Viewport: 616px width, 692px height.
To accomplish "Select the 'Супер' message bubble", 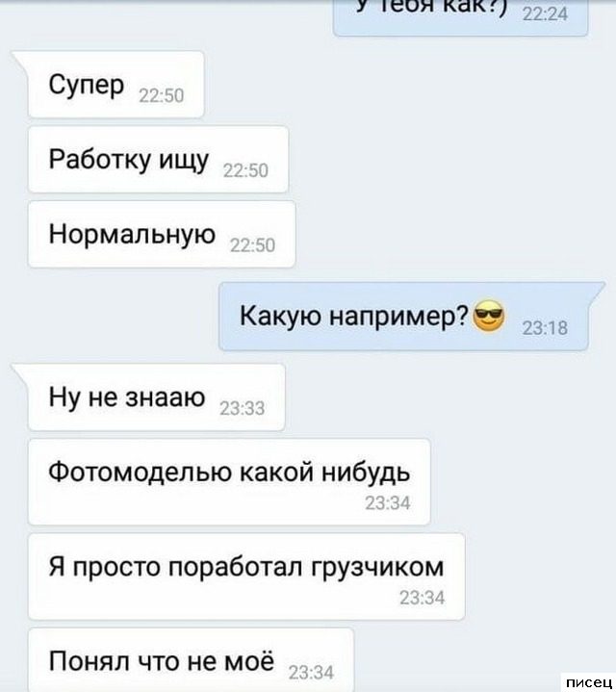I will click(x=116, y=84).
